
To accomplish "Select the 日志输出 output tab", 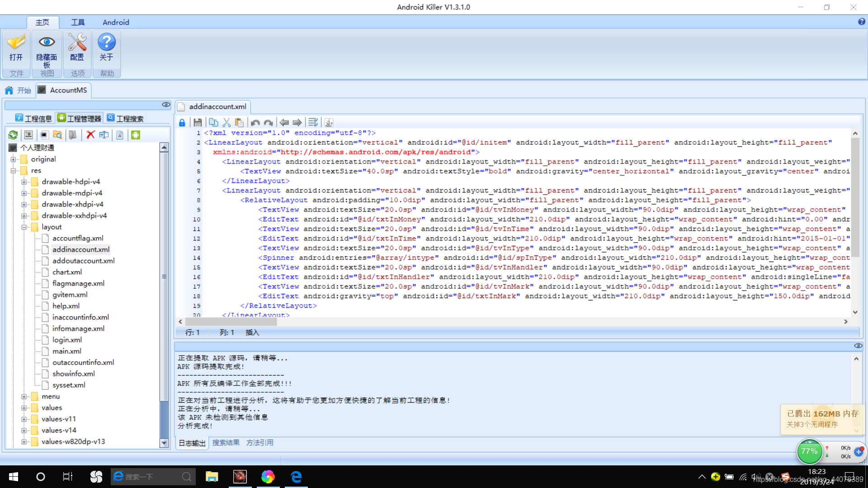I will 192,443.
